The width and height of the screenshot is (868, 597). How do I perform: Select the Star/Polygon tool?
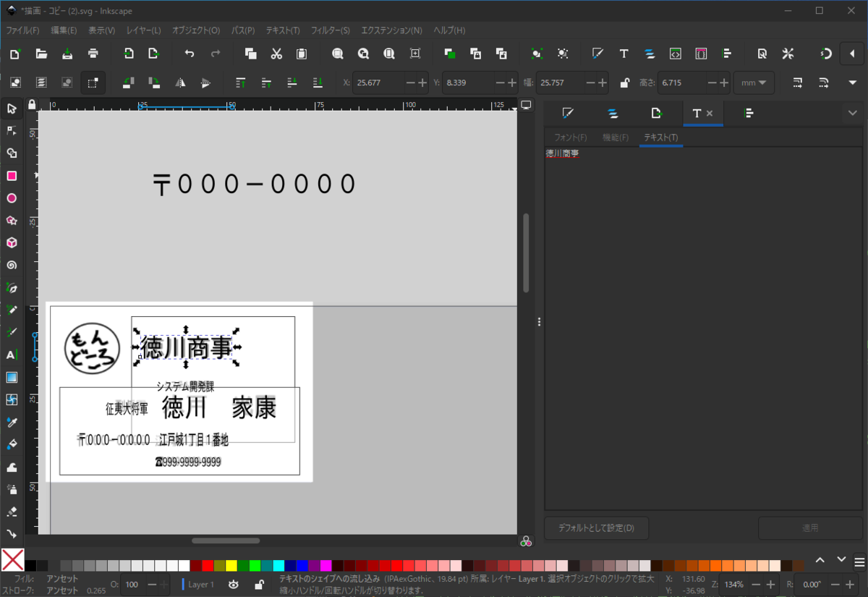coord(12,221)
